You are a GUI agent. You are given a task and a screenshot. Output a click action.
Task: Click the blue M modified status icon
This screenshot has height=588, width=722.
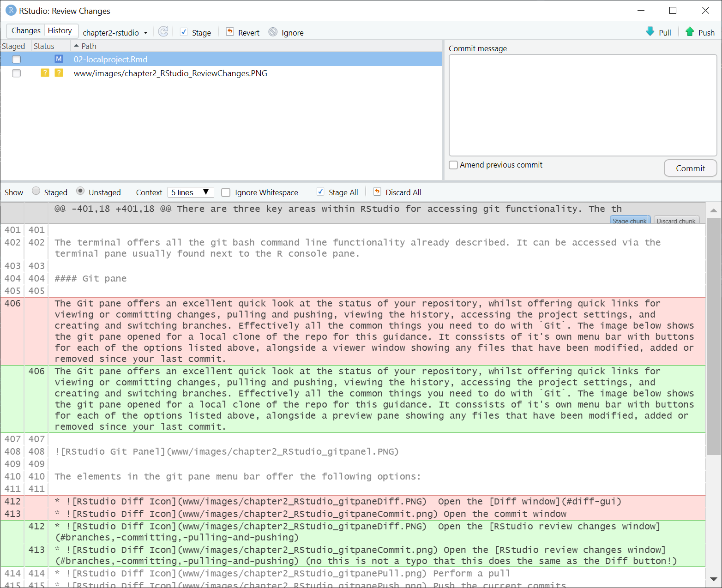(59, 59)
